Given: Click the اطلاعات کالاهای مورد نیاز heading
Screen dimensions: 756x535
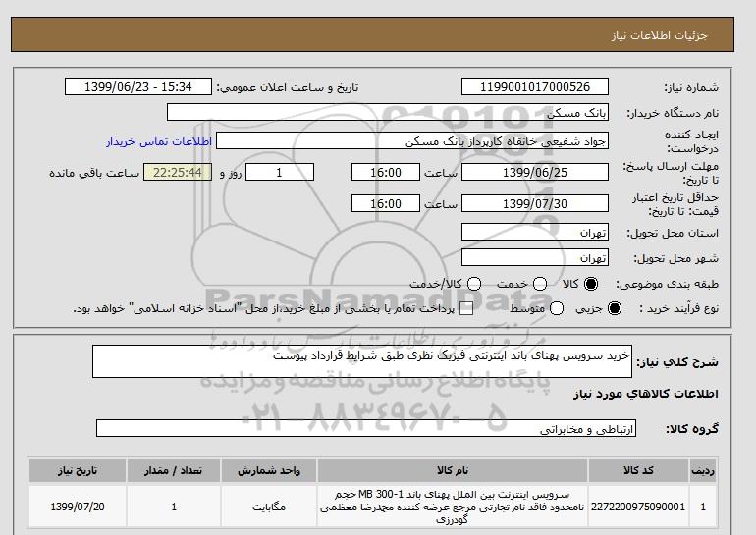Looking at the screenshot, I should [646, 394].
